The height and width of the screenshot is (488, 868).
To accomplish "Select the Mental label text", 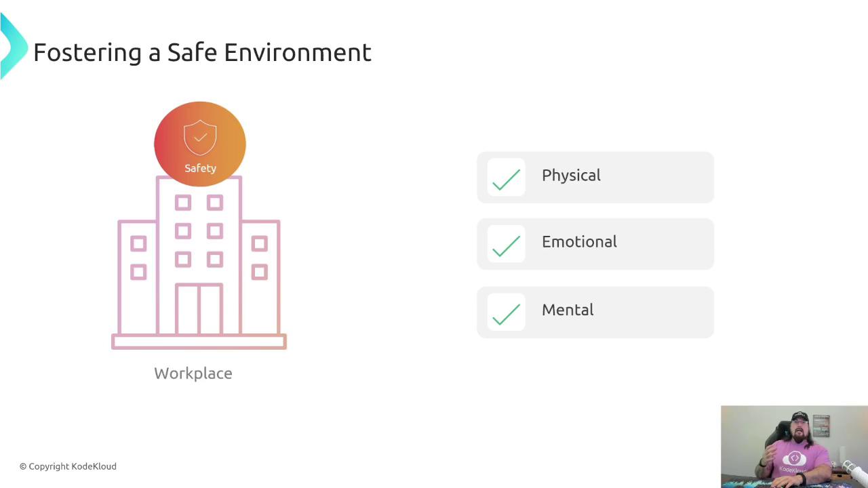I will pos(568,310).
